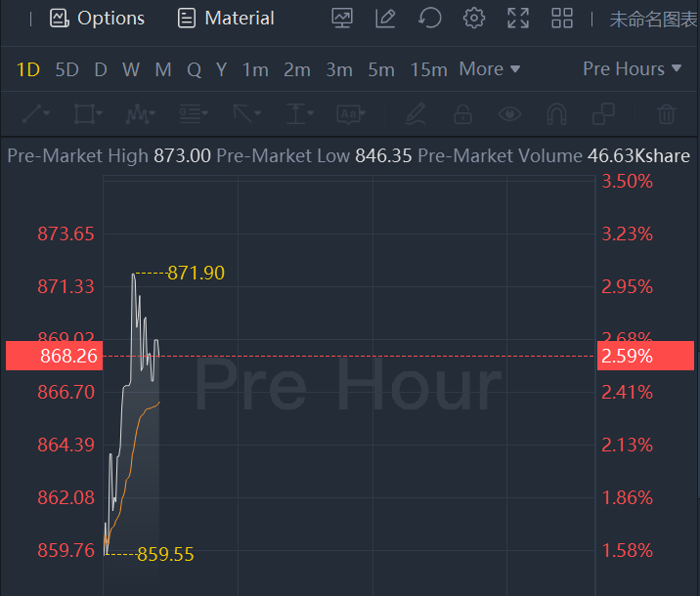Delete drawings with trash icon
700x596 pixels.
[x=667, y=114]
